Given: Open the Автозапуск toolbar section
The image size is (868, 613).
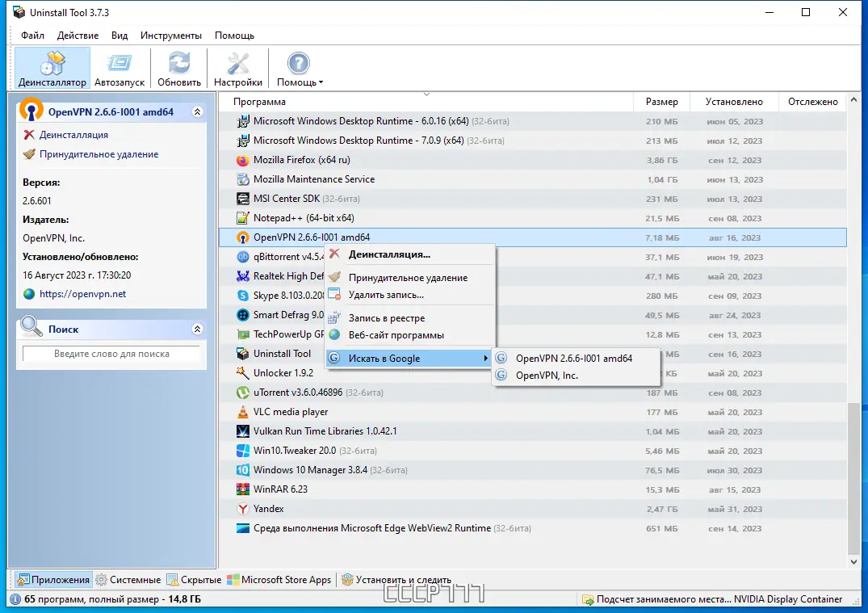Looking at the screenshot, I should tap(119, 68).
